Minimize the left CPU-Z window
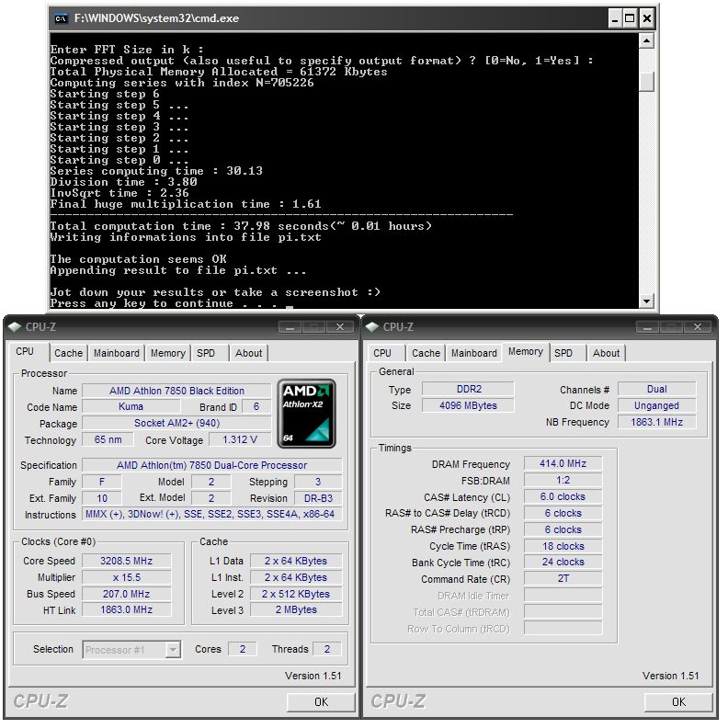Viewport: 728px width, 728px height. [x=290, y=327]
